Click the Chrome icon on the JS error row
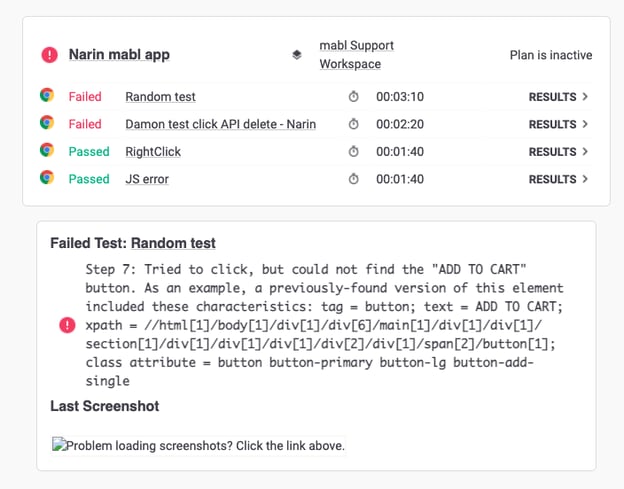Image resolution: width=624 pixels, height=489 pixels. [x=47, y=178]
